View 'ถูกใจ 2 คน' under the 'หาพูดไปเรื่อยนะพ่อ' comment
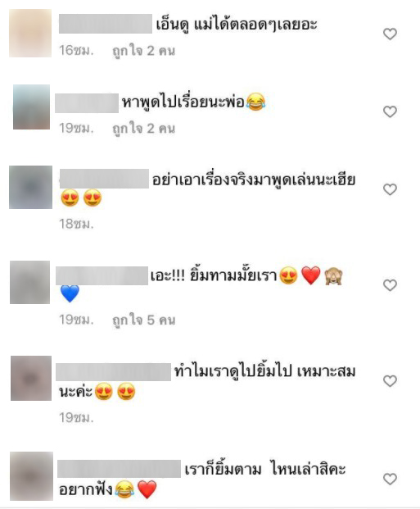The width and height of the screenshot is (420, 509). coord(143,129)
